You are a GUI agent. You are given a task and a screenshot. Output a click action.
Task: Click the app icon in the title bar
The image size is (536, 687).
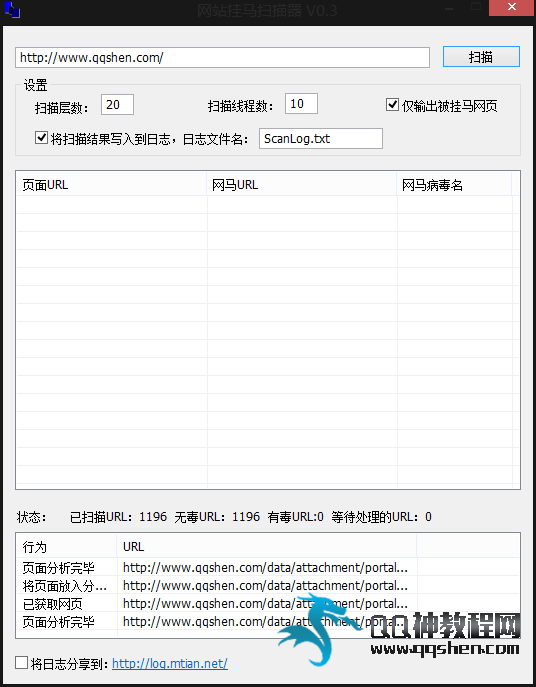pyautogui.click(x=12, y=10)
